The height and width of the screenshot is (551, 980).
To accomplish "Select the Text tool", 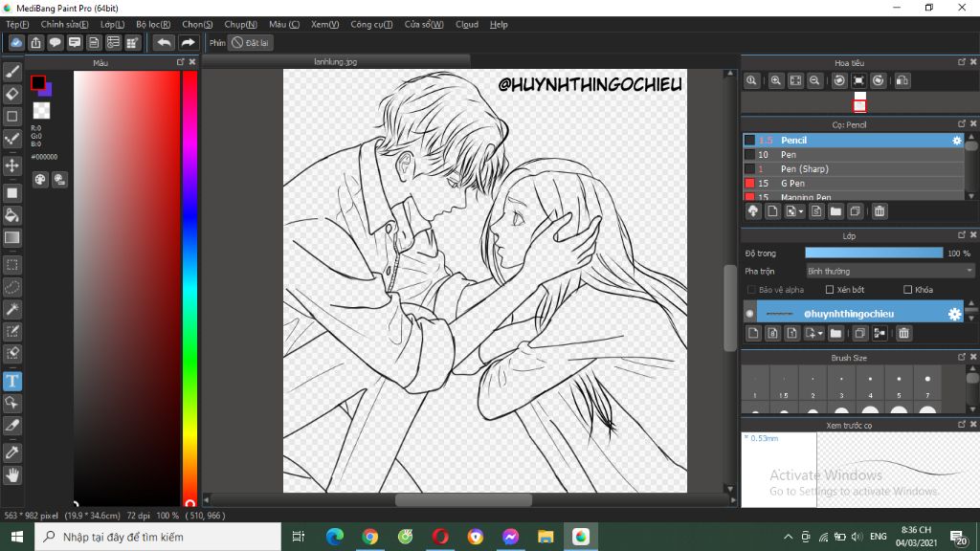I will point(11,381).
